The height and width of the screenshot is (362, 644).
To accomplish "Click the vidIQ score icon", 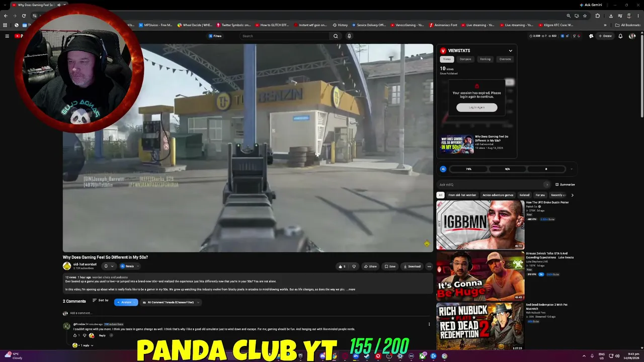I will [x=443, y=169].
